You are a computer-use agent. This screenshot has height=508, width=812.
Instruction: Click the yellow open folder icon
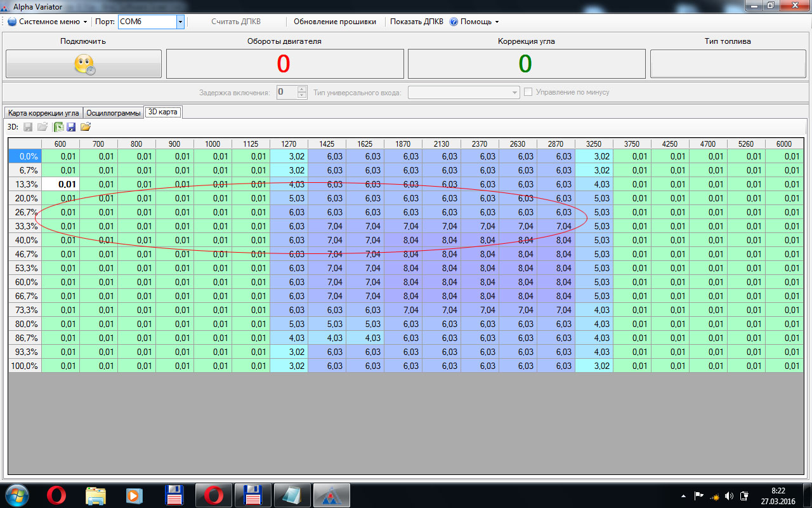point(86,127)
